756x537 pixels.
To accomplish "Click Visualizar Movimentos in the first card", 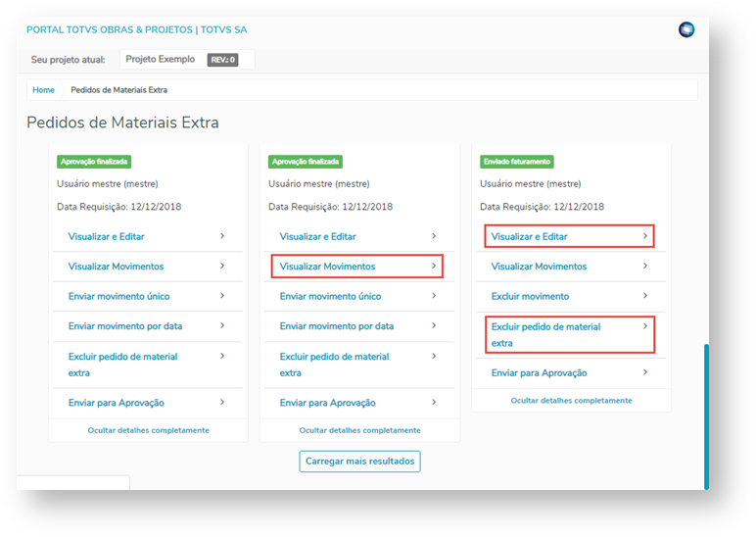I will click(x=116, y=267).
